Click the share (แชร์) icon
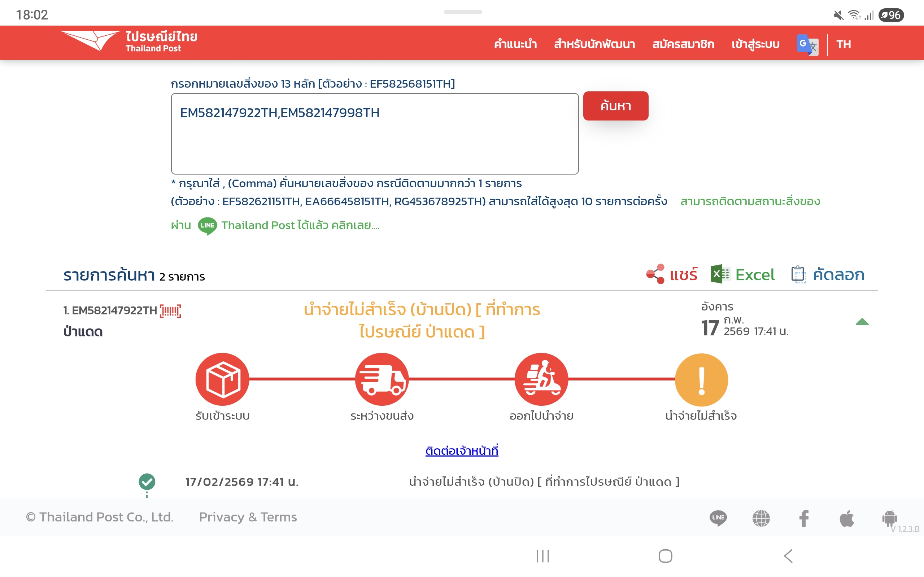The width and height of the screenshot is (924, 577). pyautogui.click(x=655, y=274)
